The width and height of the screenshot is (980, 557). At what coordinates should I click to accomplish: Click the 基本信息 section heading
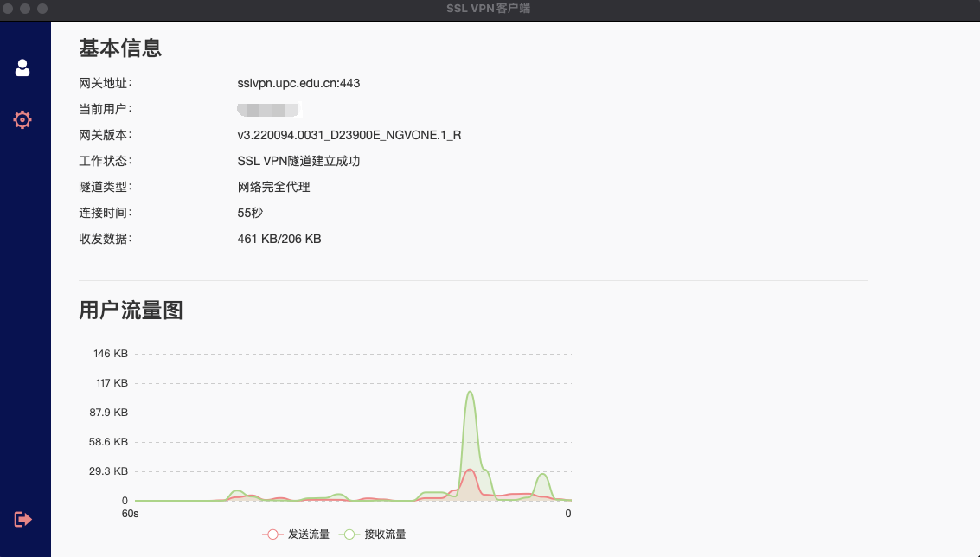120,48
